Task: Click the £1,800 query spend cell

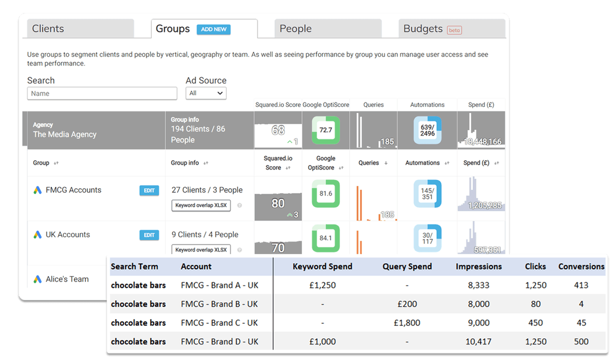Action: [407, 323]
